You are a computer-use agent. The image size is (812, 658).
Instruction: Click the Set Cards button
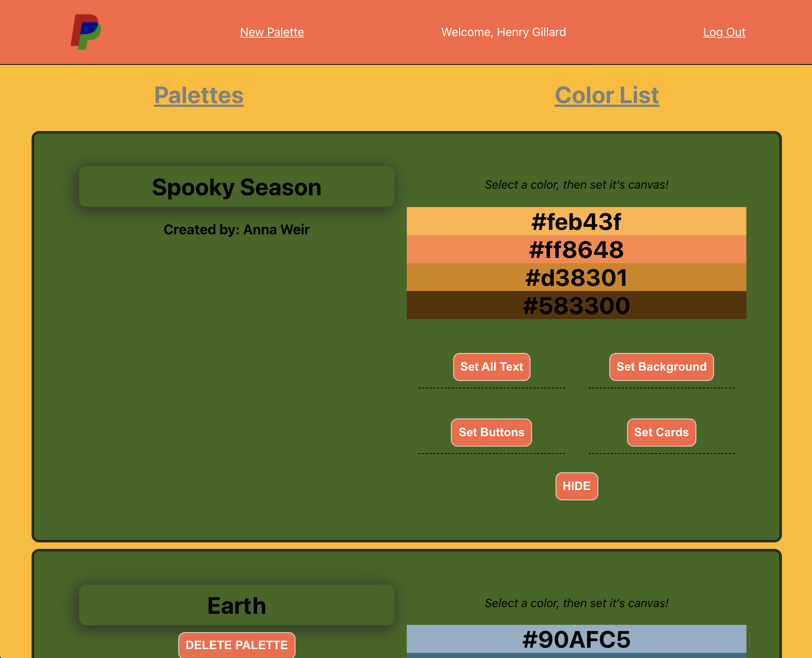pyautogui.click(x=661, y=433)
